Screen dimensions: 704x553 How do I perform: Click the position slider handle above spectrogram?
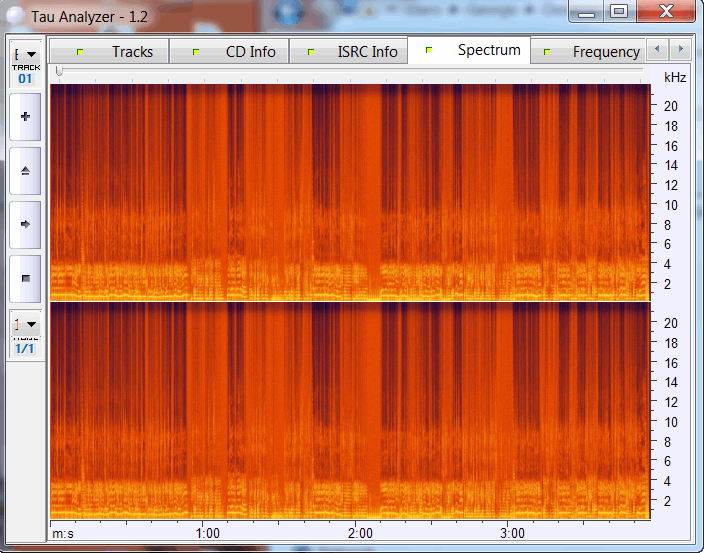coord(59,71)
